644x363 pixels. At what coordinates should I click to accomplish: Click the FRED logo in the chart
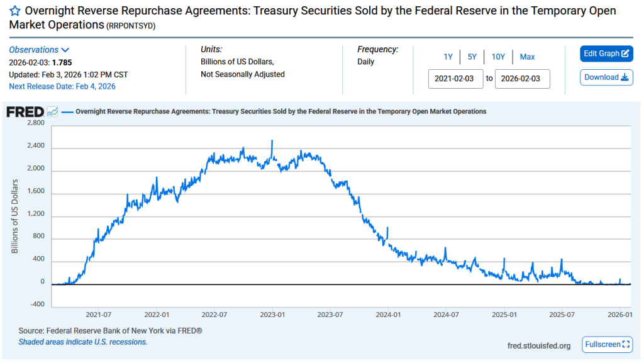[25, 112]
